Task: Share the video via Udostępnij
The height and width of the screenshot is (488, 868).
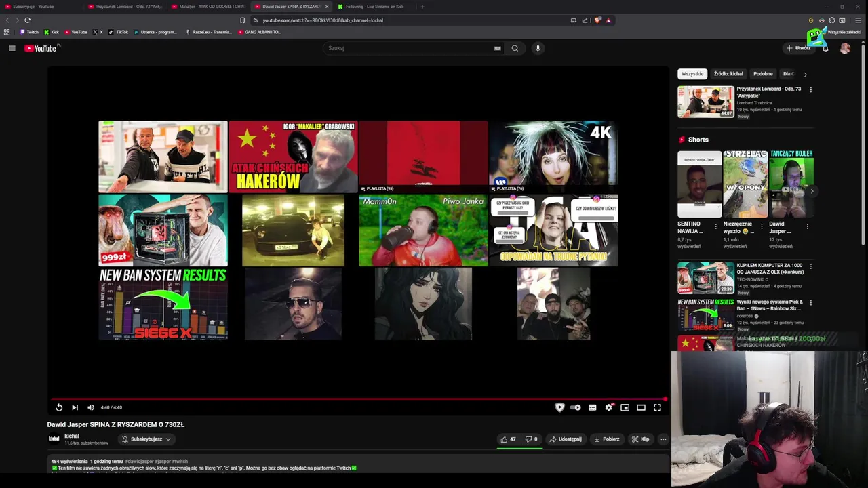Action: pos(566,439)
